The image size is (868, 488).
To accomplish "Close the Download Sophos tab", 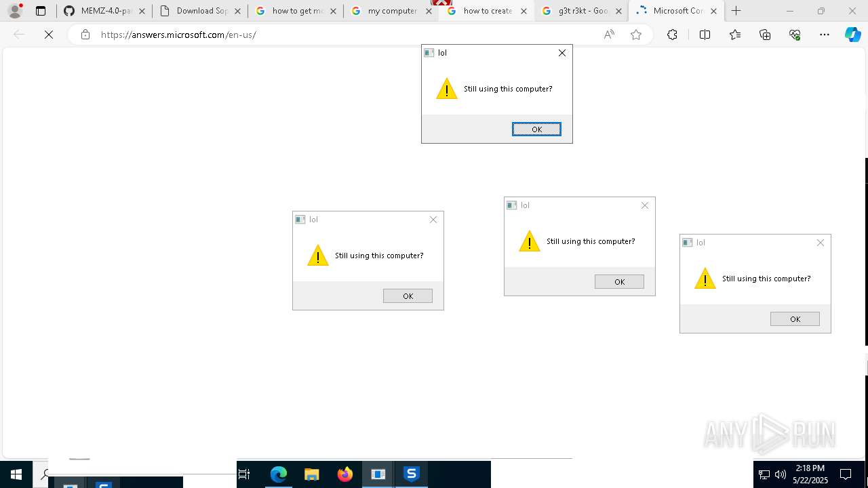I will 237,11.
